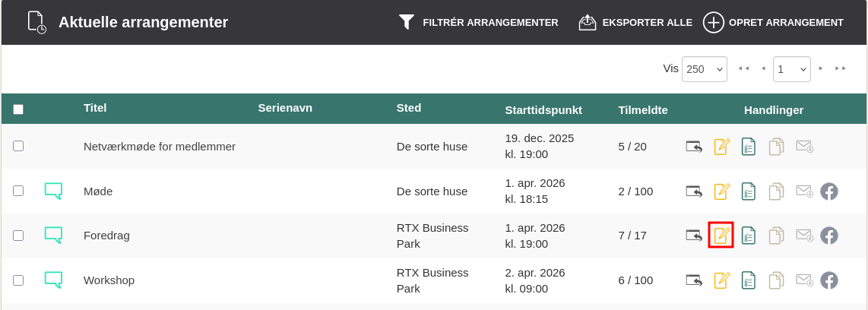The image size is (868, 310).
Task: Click the Facebook icon in the Foredrag row
Action: (829, 236)
